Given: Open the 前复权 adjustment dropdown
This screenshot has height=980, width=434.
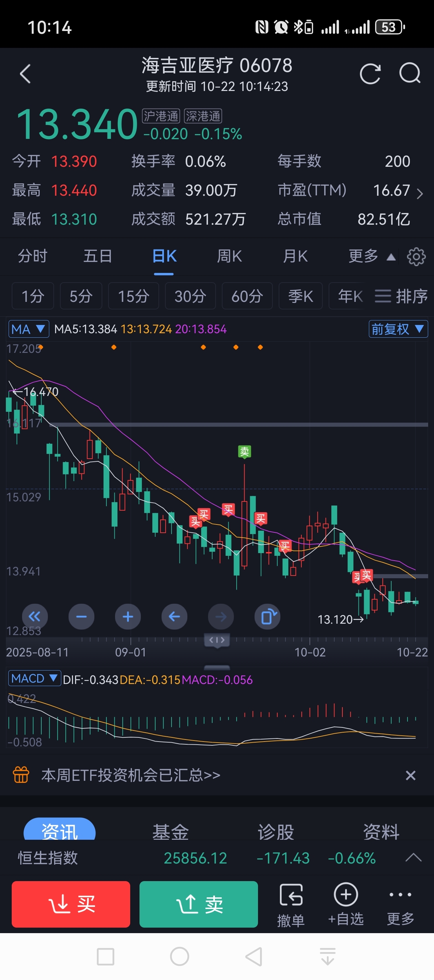Looking at the screenshot, I should pos(398,329).
